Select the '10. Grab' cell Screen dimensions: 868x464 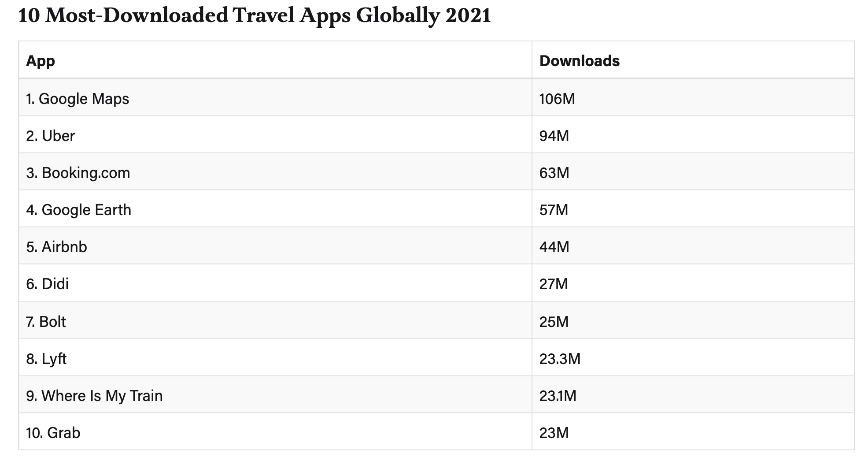tap(275, 432)
